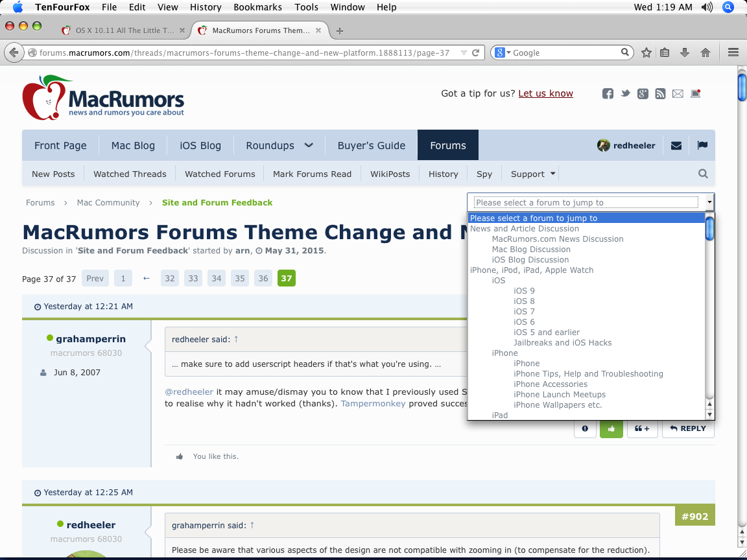The image size is (747, 560).
Task: Reload the page with refresh icon
Action: [x=475, y=53]
